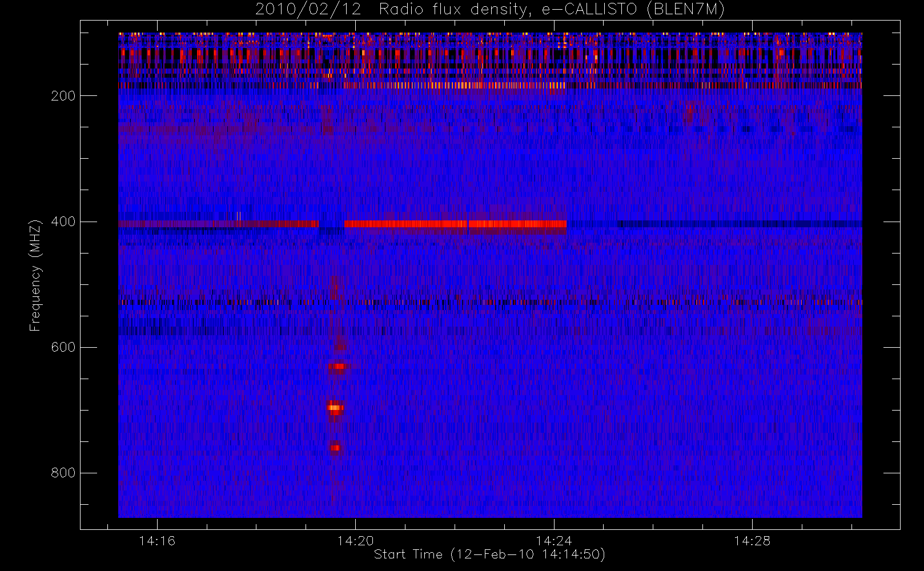
Task: Click the "Frequency (MHZ)" axis label
Action: 35,275
